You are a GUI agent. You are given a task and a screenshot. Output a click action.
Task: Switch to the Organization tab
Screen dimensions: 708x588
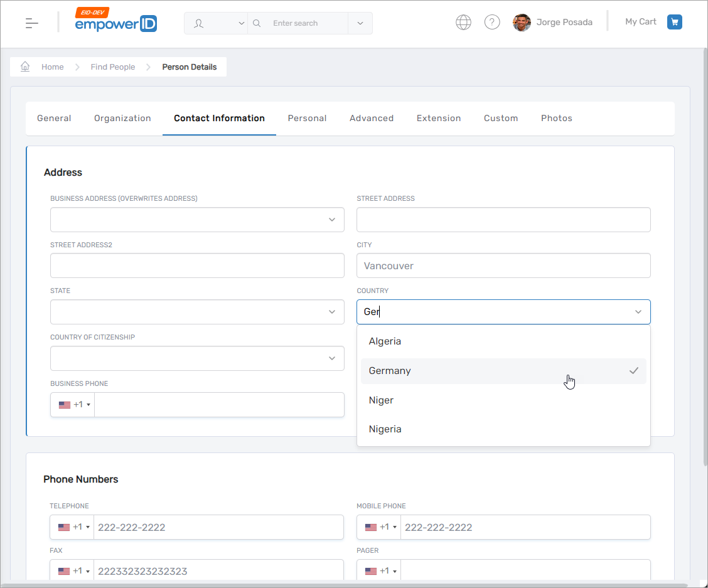click(122, 118)
